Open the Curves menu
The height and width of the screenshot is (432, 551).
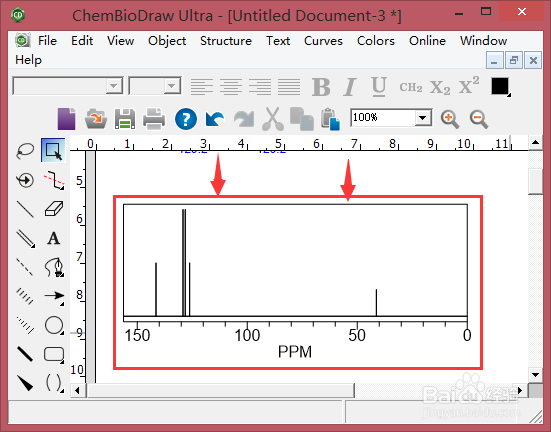coord(323,41)
